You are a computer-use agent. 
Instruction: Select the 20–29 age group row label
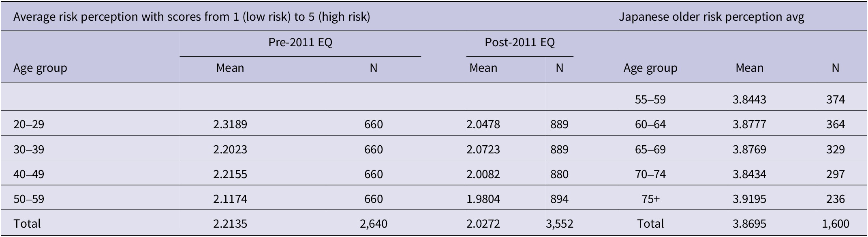pyautogui.click(x=29, y=124)
